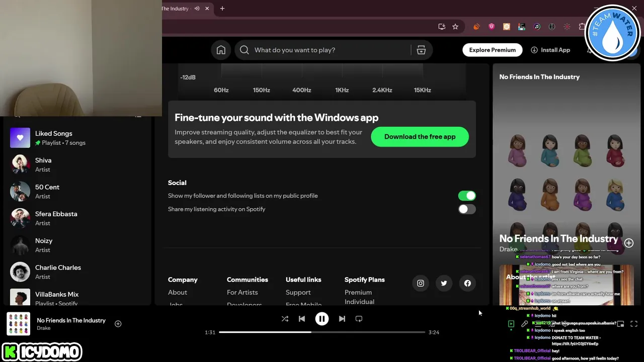
Task: Enable shuffle playback
Action: (x=285, y=319)
